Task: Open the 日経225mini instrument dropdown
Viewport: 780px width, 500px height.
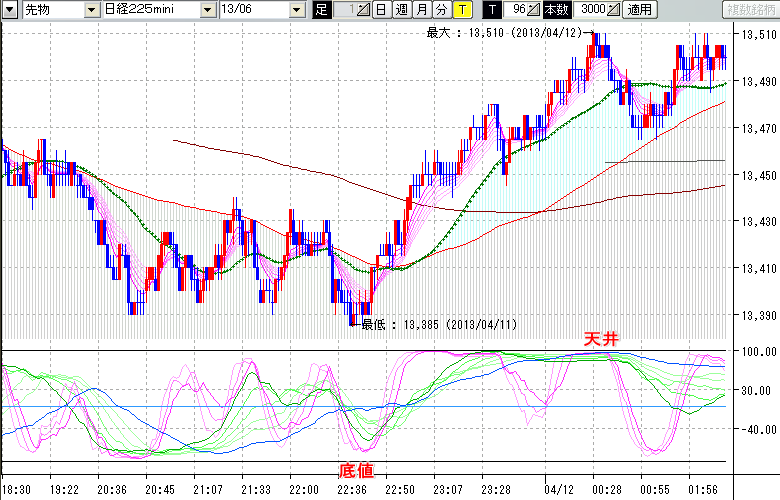Action: point(207,10)
